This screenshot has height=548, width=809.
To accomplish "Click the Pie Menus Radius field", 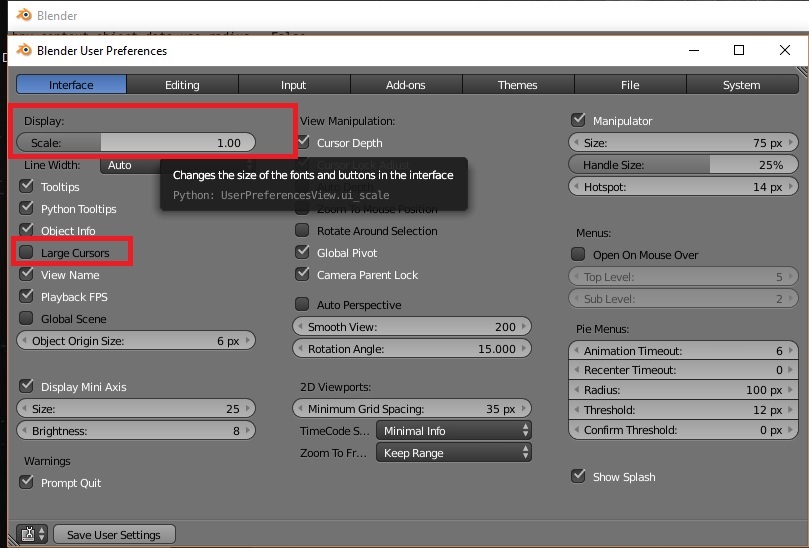I will tap(684, 390).
